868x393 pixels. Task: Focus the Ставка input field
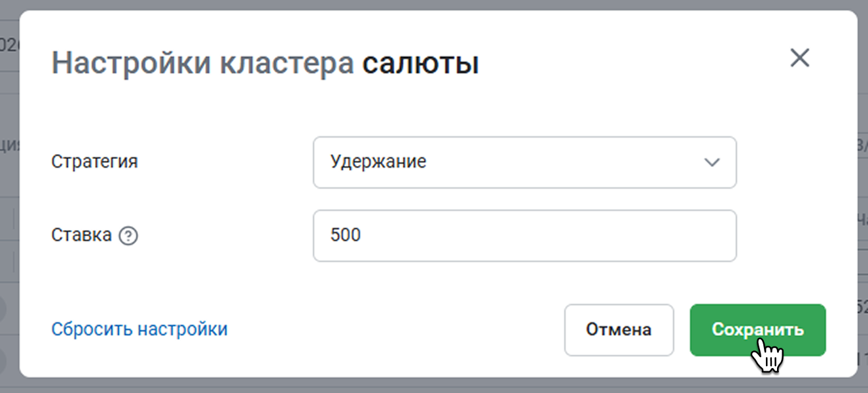coord(524,235)
